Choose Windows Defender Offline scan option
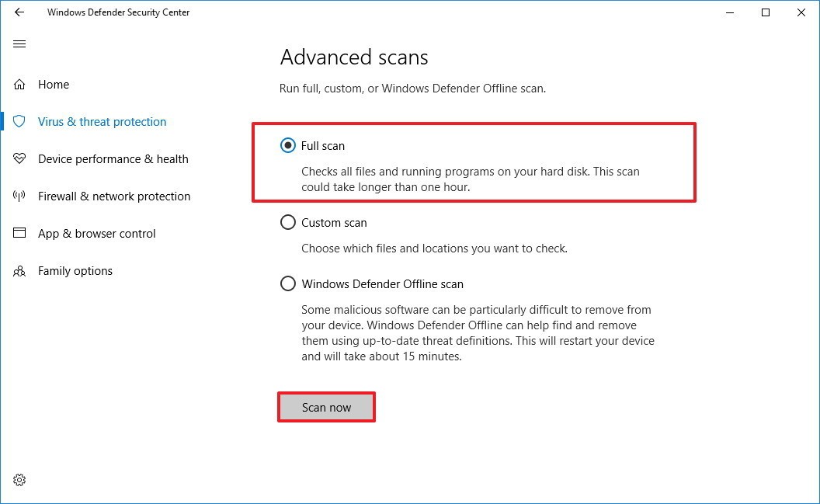The width and height of the screenshot is (820, 504). pos(287,283)
